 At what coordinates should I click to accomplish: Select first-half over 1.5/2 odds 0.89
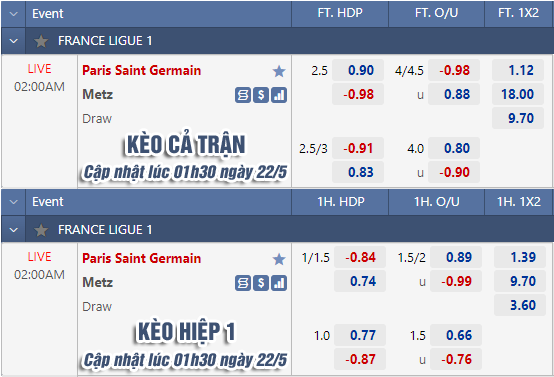pyautogui.click(x=456, y=257)
